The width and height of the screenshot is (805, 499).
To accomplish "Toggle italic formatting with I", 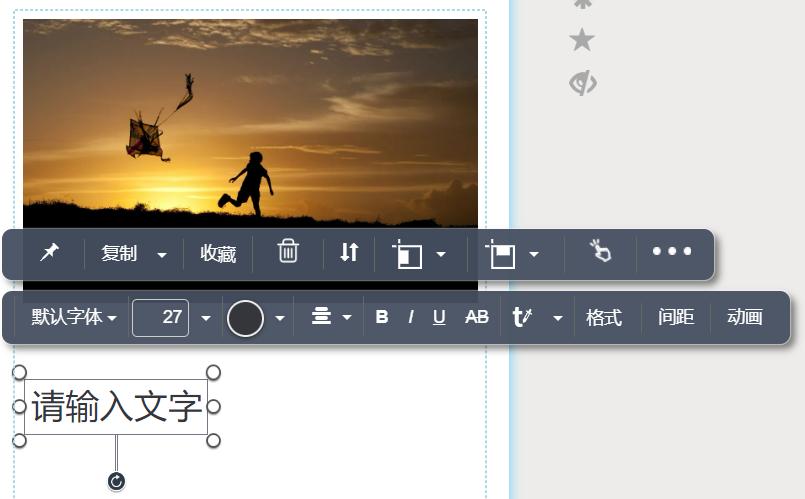I will pyautogui.click(x=411, y=317).
